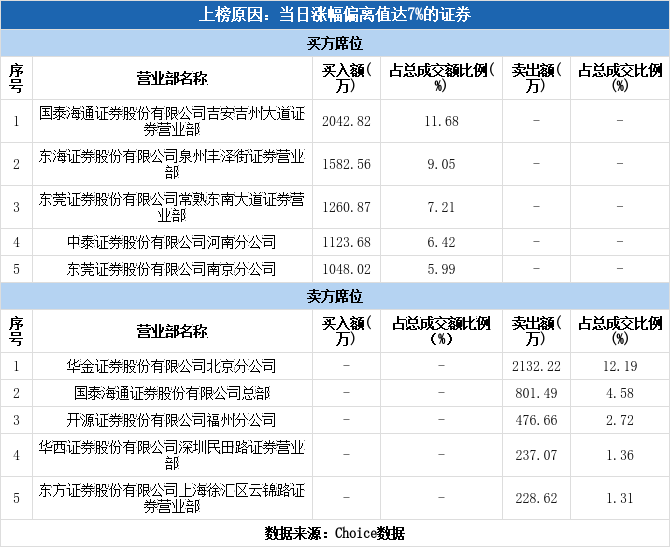The height and width of the screenshot is (547, 670).
Task: Select the buy amount 1582.56
Action: [346, 164]
